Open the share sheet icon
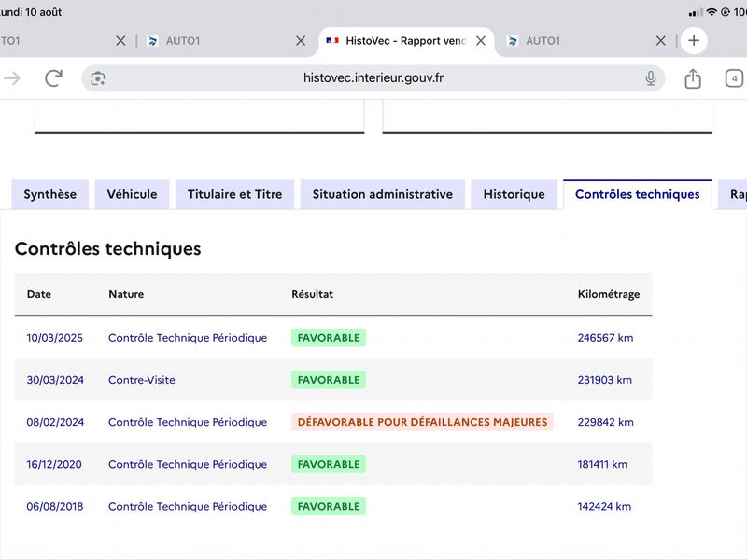The image size is (747, 560). coord(693,78)
